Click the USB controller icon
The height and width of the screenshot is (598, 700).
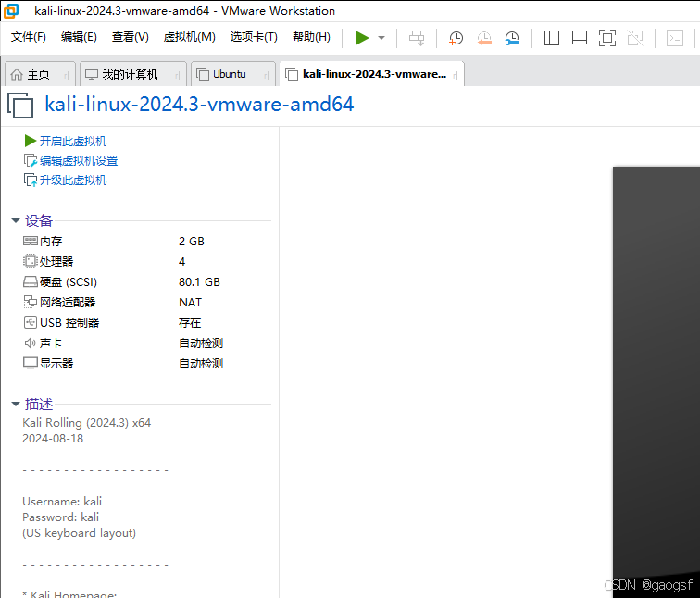point(31,322)
